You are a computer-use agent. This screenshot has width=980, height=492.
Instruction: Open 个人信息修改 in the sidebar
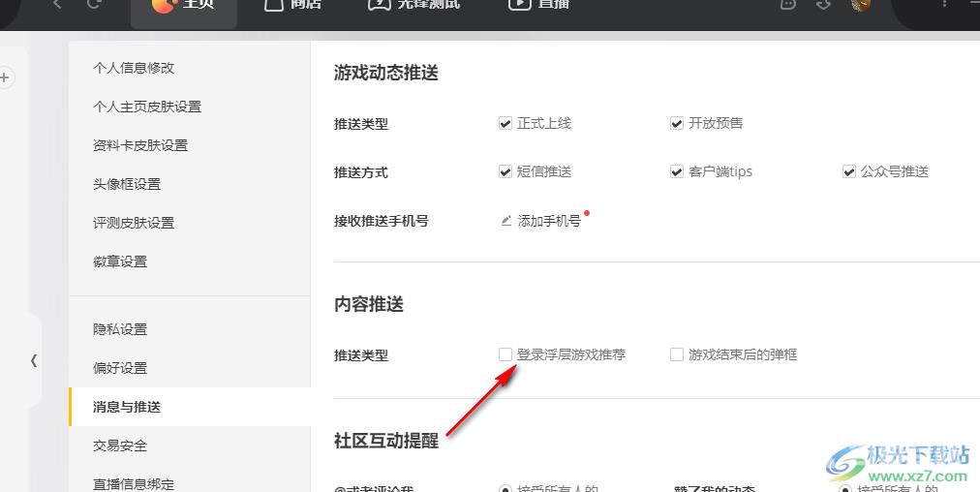tap(134, 68)
